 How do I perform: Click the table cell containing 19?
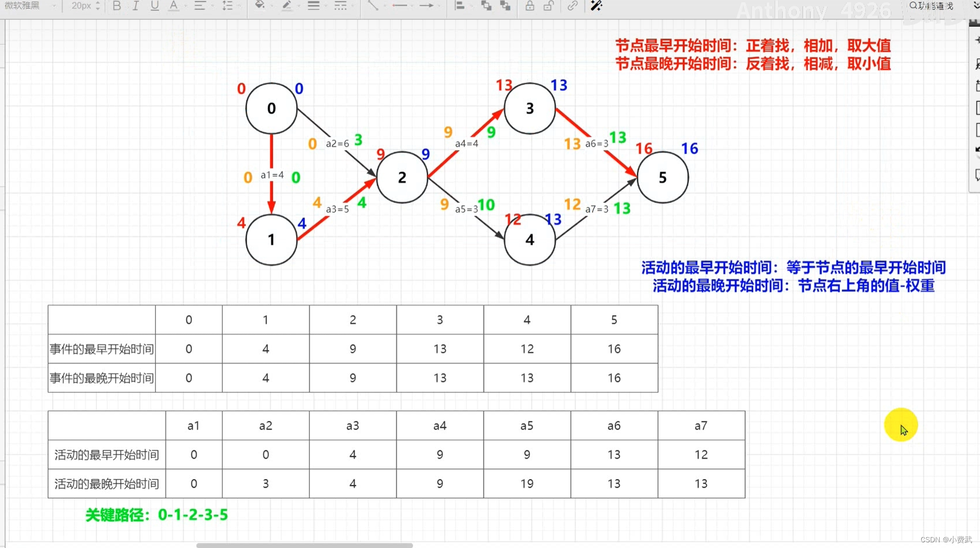click(527, 484)
